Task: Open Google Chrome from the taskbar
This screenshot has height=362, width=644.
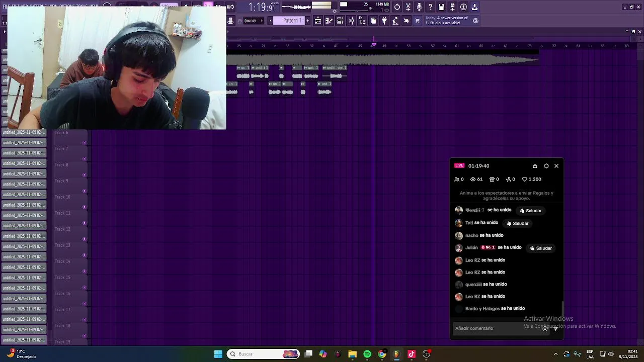Action: (x=382, y=354)
